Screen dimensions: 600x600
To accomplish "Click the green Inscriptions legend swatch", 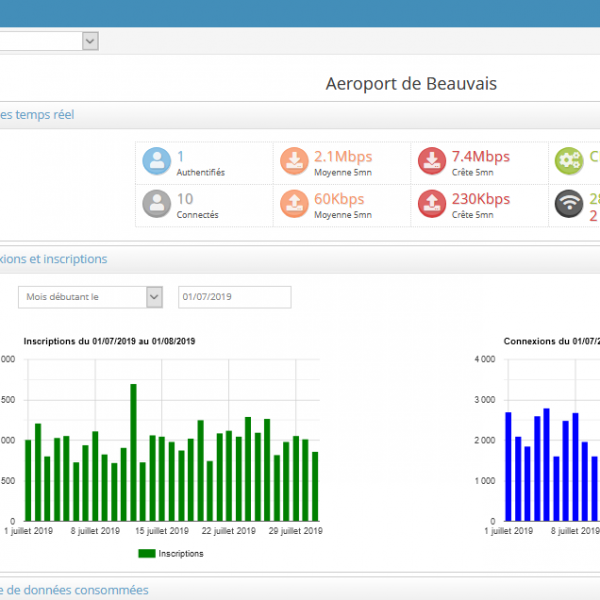I will point(147,553).
